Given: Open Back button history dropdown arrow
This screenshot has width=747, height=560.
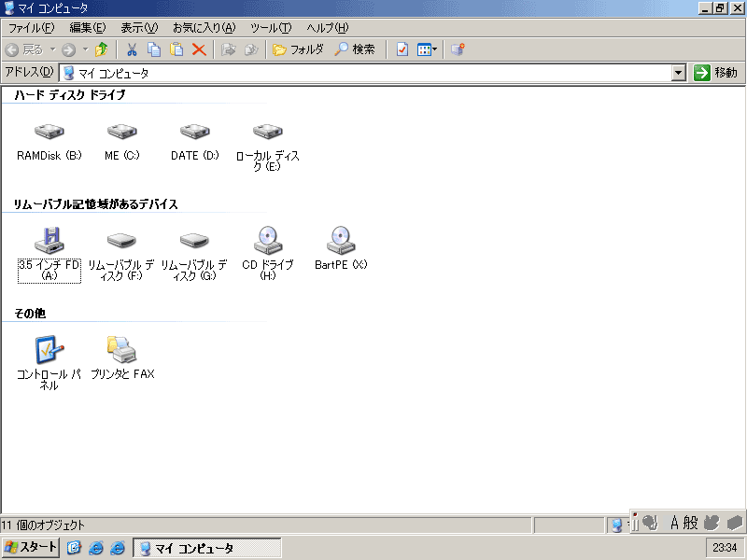Looking at the screenshot, I should 53,49.
